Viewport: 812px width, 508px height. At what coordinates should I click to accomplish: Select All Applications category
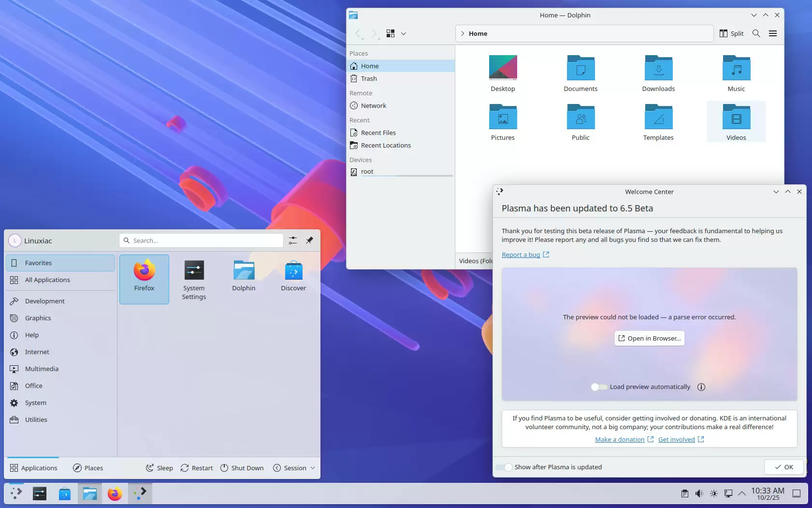pos(47,280)
